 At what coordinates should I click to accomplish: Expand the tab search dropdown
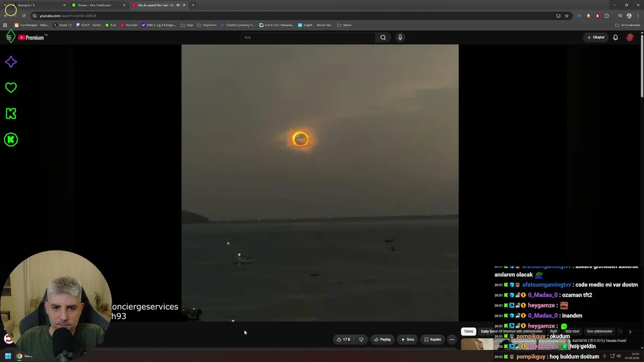[6, 5]
